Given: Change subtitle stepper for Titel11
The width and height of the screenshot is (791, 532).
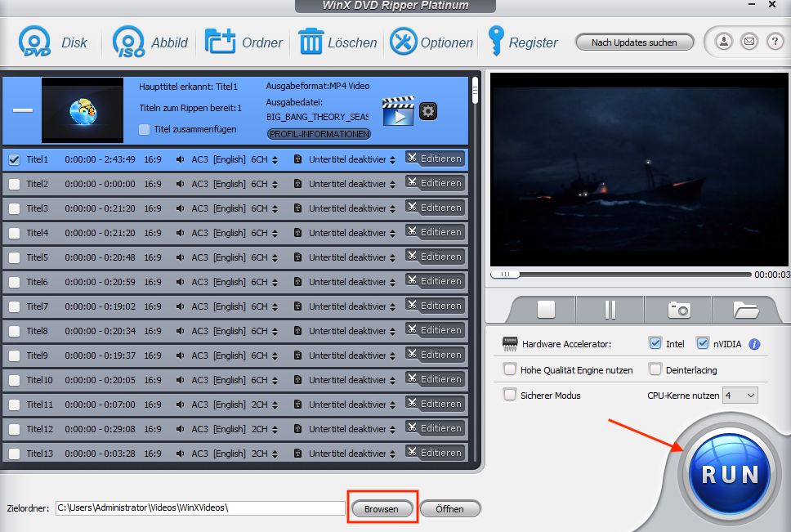Looking at the screenshot, I should click(x=392, y=405).
